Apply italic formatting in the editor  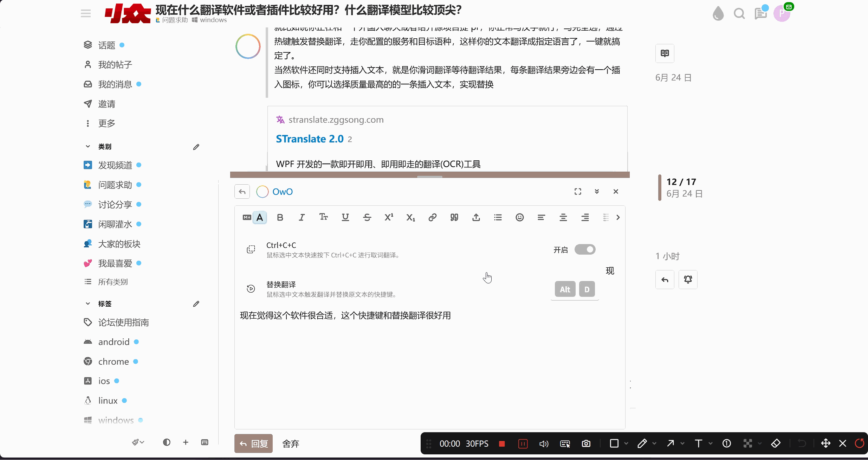tap(302, 217)
